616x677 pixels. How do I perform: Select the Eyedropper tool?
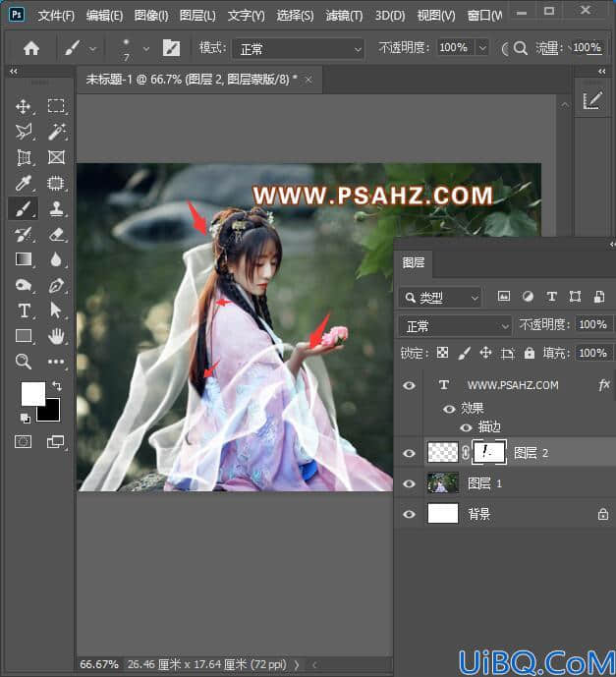pyautogui.click(x=24, y=183)
